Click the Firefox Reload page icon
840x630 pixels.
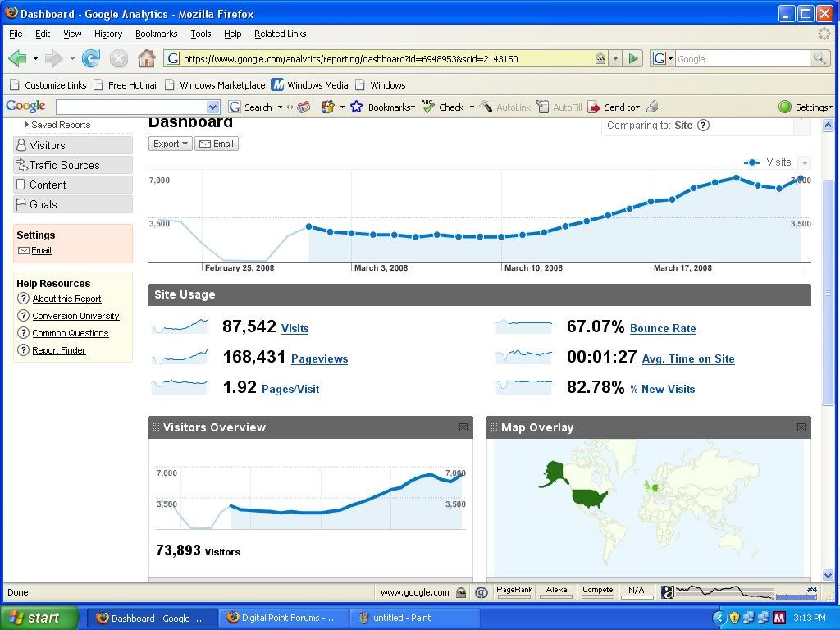[91, 58]
